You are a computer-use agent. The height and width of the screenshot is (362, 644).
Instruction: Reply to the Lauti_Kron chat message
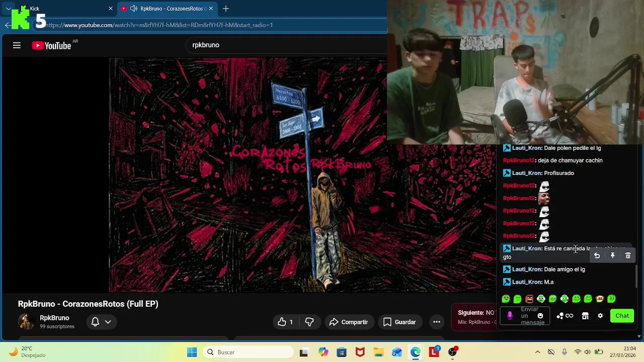[x=597, y=256]
